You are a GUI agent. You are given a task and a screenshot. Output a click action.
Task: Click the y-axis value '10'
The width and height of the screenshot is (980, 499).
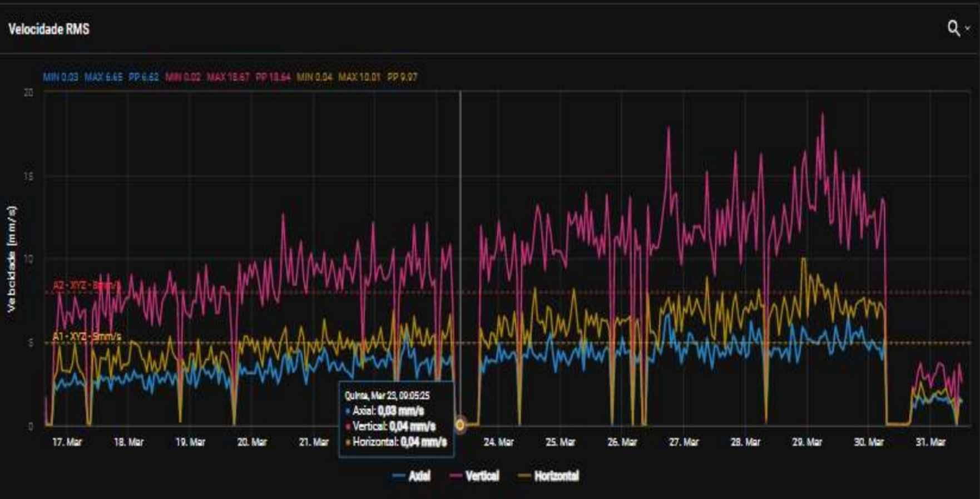(28, 259)
